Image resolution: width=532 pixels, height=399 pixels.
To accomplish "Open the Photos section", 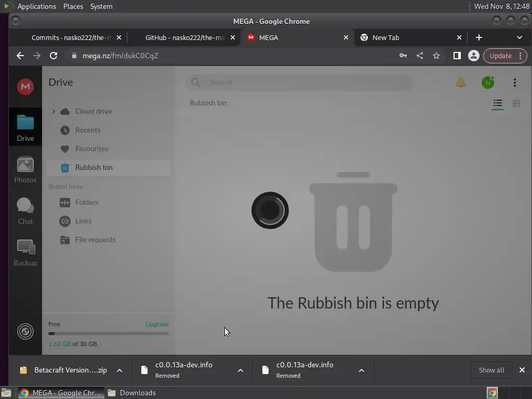I will click(x=25, y=170).
